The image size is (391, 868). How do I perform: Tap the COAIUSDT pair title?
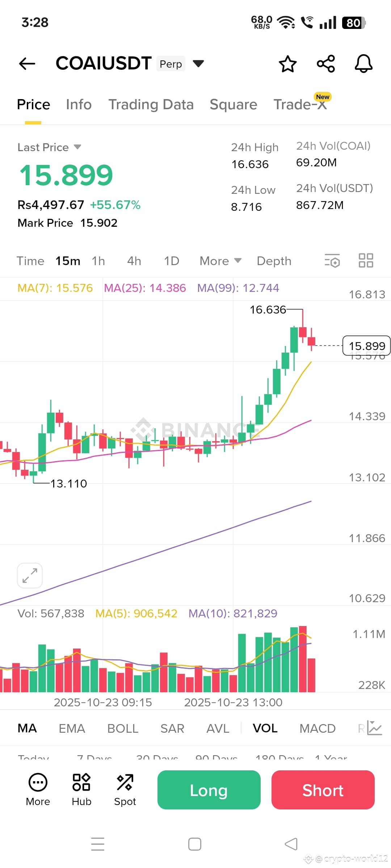click(x=104, y=63)
